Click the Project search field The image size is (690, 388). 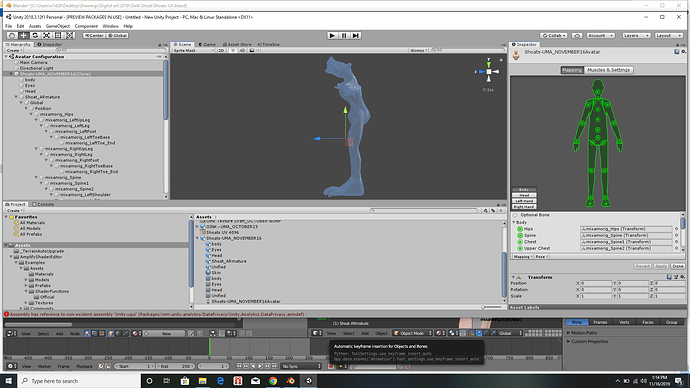(x=425, y=211)
